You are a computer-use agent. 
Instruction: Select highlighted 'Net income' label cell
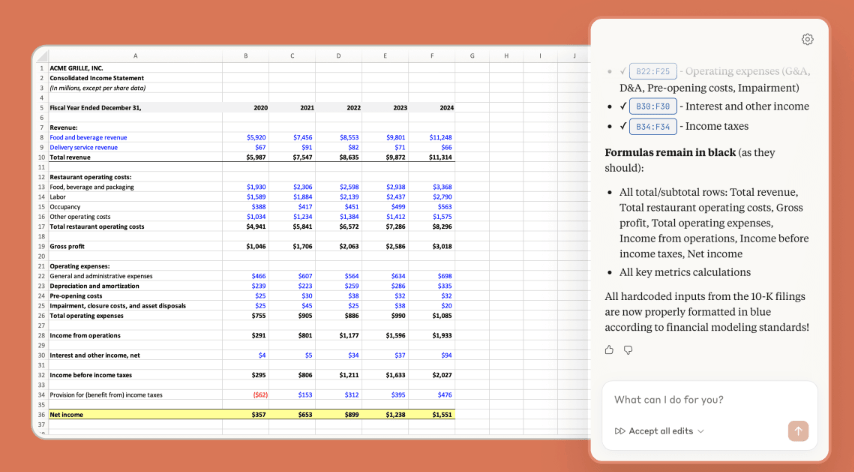point(135,415)
